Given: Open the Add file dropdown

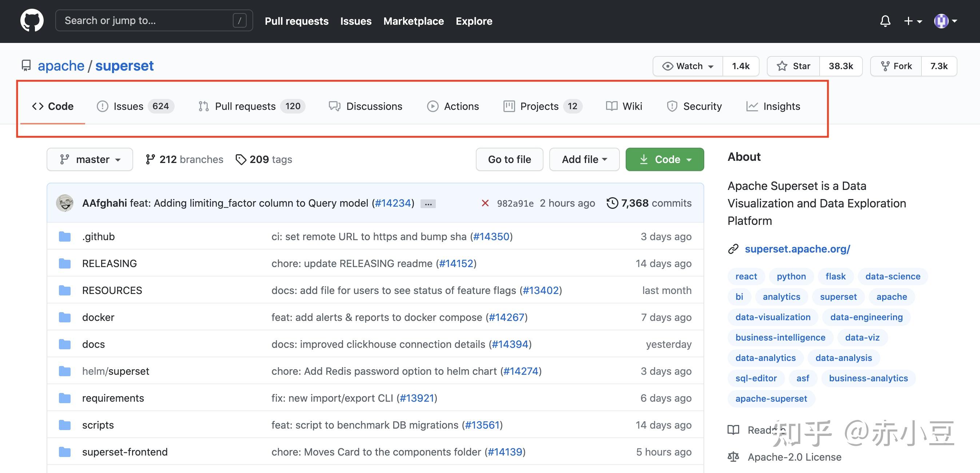Looking at the screenshot, I should click(x=584, y=159).
